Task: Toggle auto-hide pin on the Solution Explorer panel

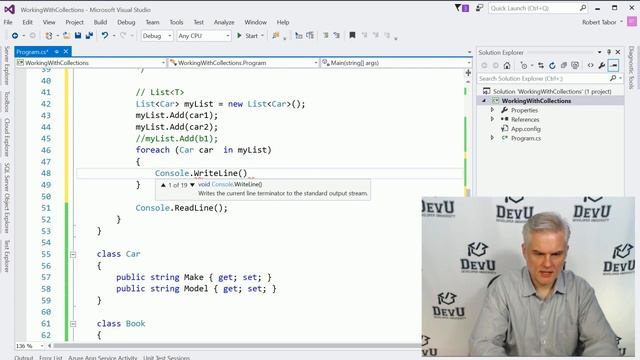Action: tap(609, 52)
